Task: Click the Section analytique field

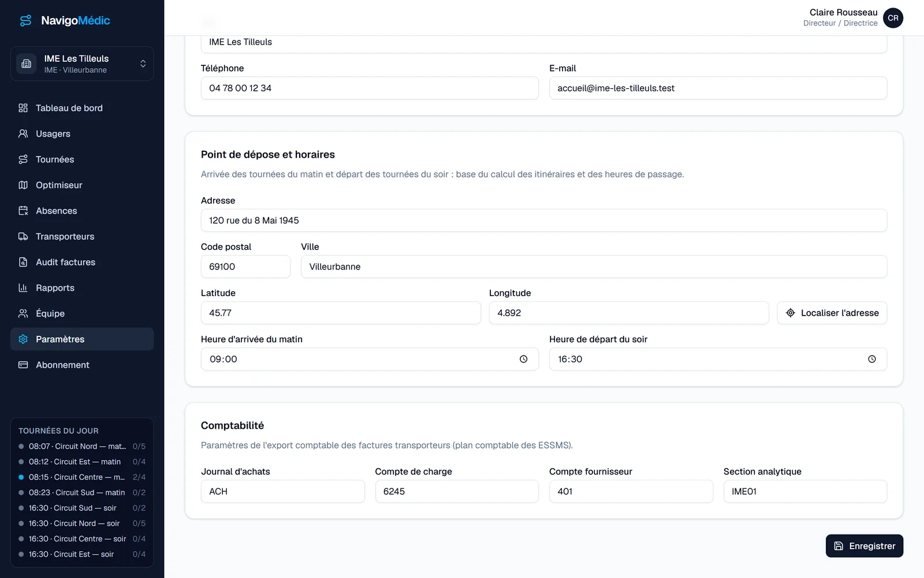Action: 805,491
